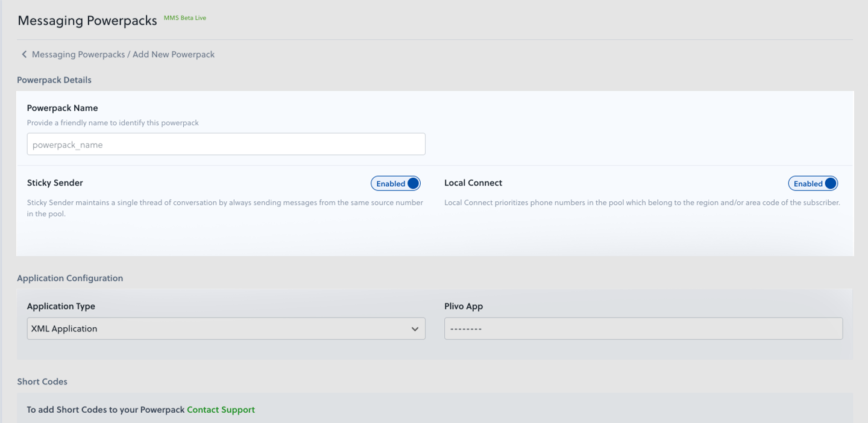Click the back chevron beside the breadcrumb
Image resolution: width=868 pixels, height=423 pixels.
(24, 54)
